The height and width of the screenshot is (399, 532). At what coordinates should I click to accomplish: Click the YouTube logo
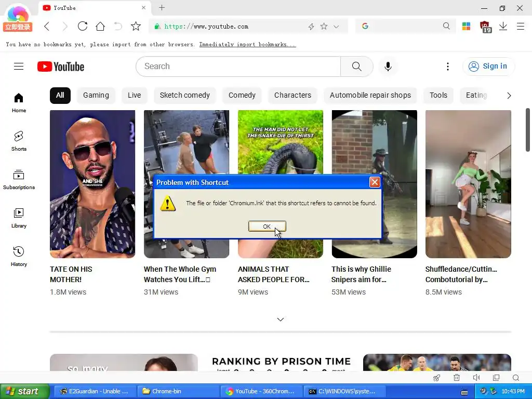click(x=61, y=66)
